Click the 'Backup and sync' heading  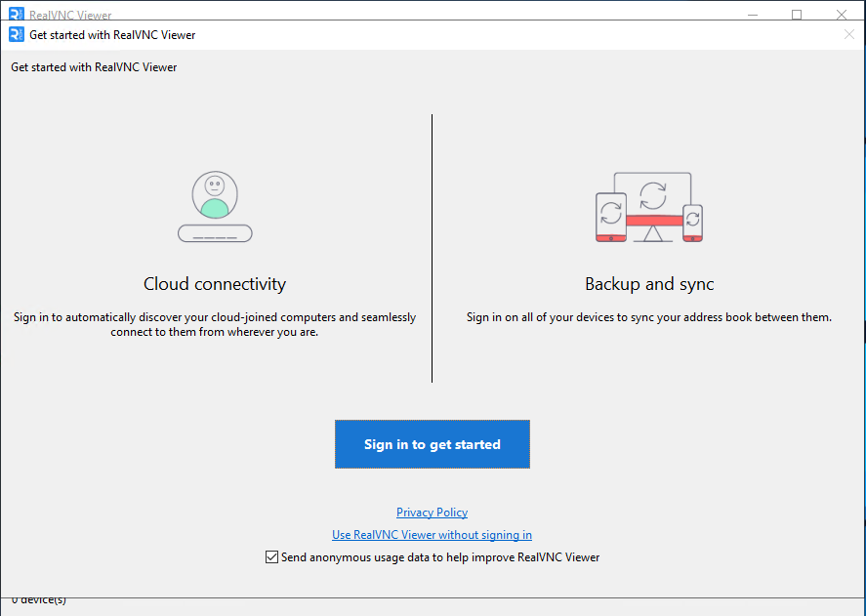649,284
